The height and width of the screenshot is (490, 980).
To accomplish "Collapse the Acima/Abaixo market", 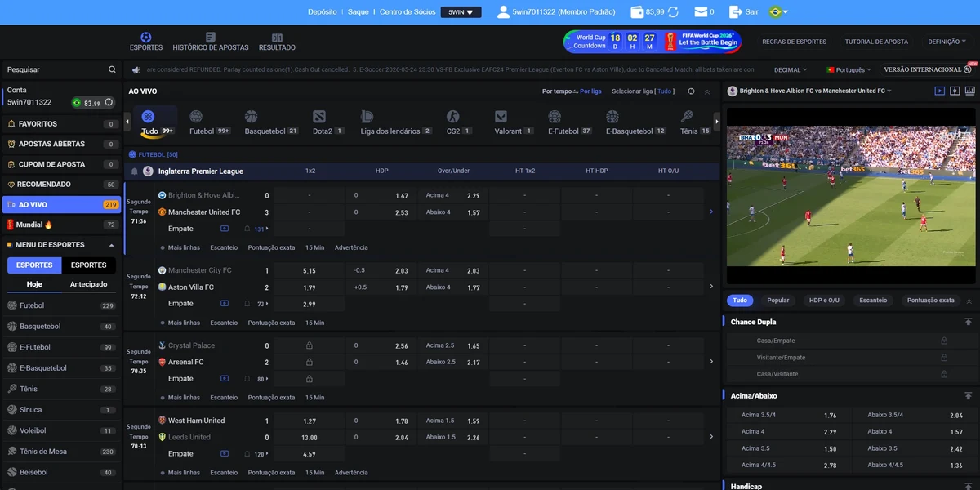I will click(969, 395).
